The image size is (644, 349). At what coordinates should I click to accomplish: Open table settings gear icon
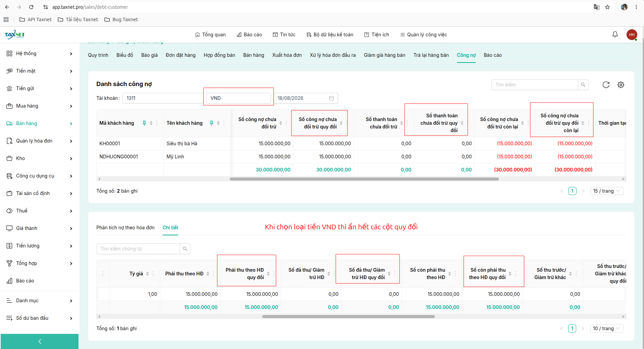(621, 85)
